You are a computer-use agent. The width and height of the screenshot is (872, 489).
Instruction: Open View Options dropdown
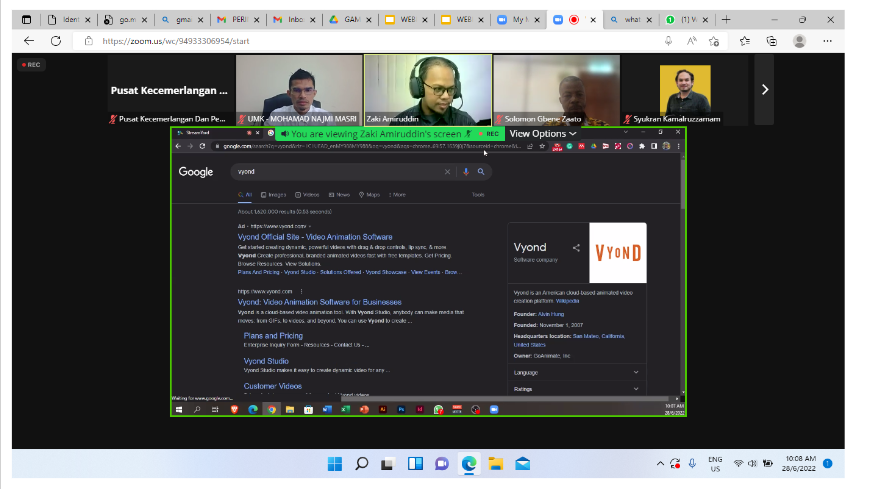coord(543,134)
